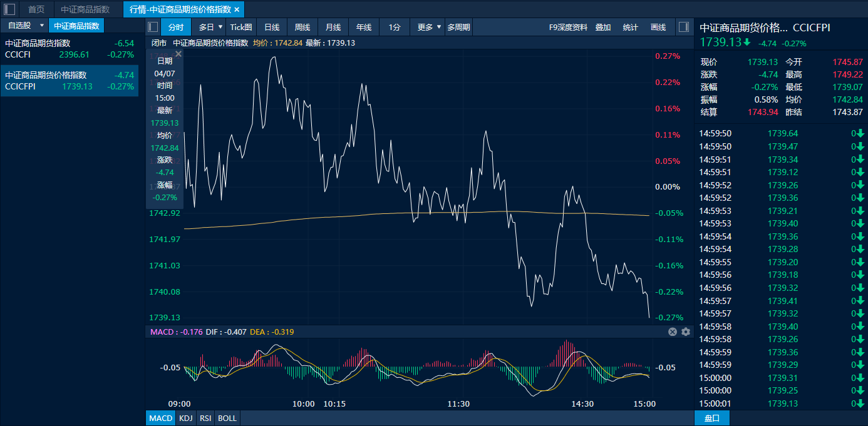Select the 中证商品期货指数 CCICFI row

[x=69, y=49]
